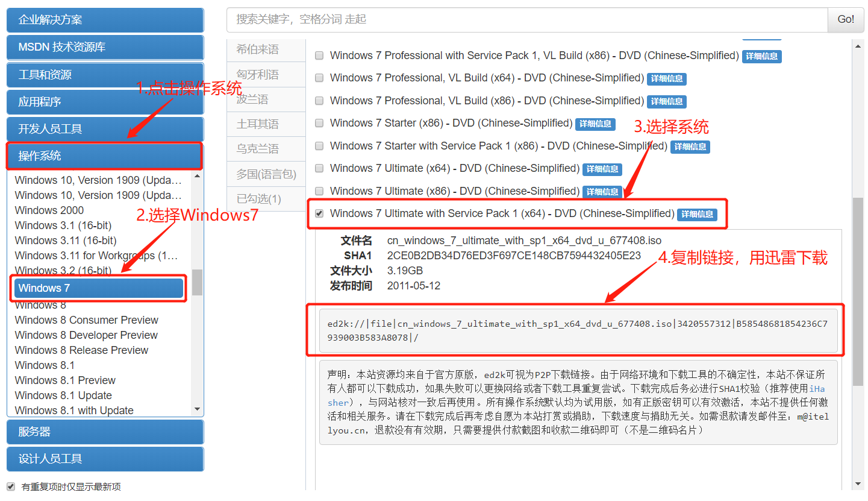Click the file name cn_windows_7_ultimate iso
Screen dimensions: 868x501
tap(524, 241)
